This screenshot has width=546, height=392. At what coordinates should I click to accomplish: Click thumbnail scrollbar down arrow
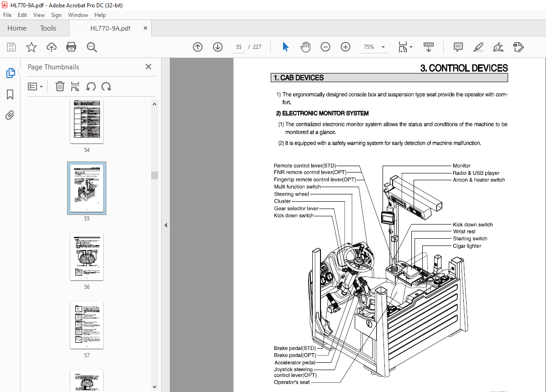(155, 387)
